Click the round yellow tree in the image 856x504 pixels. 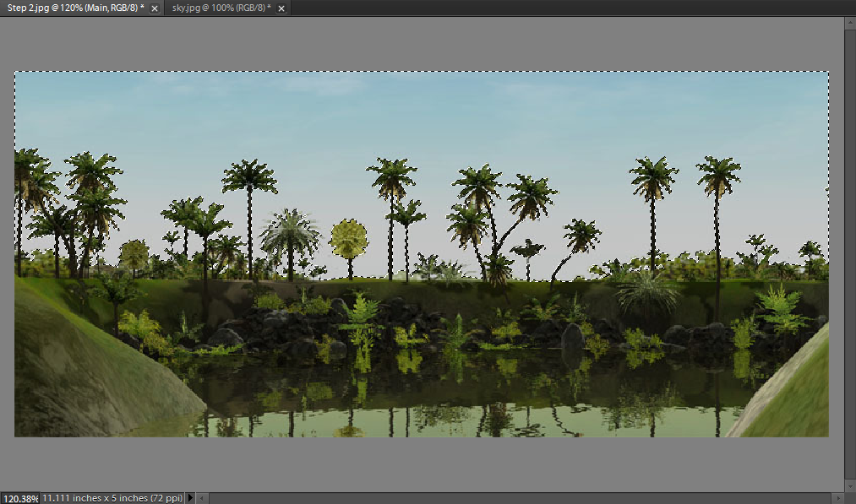[x=348, y=238]
